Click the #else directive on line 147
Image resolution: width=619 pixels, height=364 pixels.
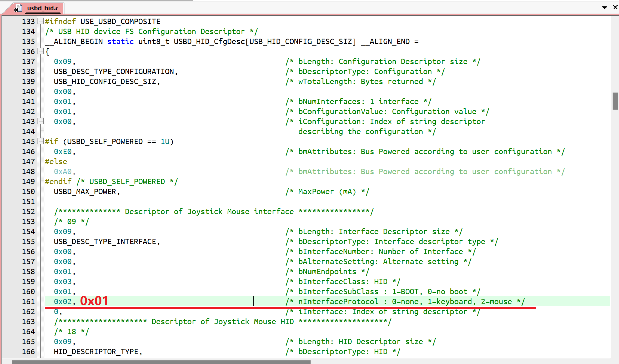tap(56, 161)
